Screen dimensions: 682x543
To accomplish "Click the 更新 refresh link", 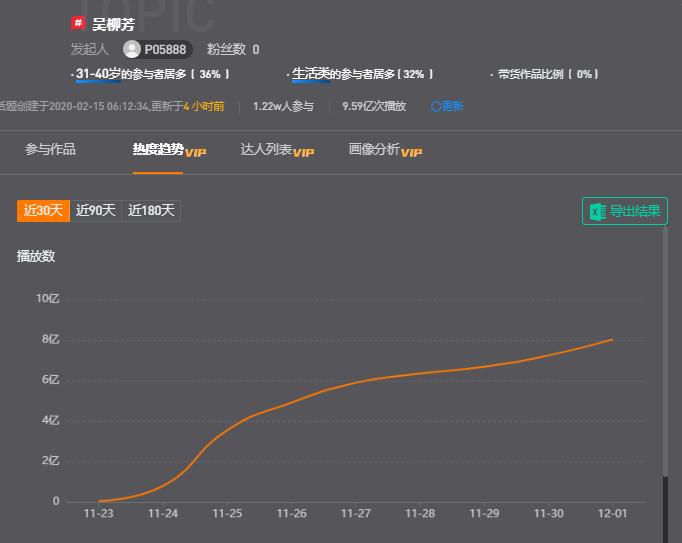I will click(x=453, y=106).
